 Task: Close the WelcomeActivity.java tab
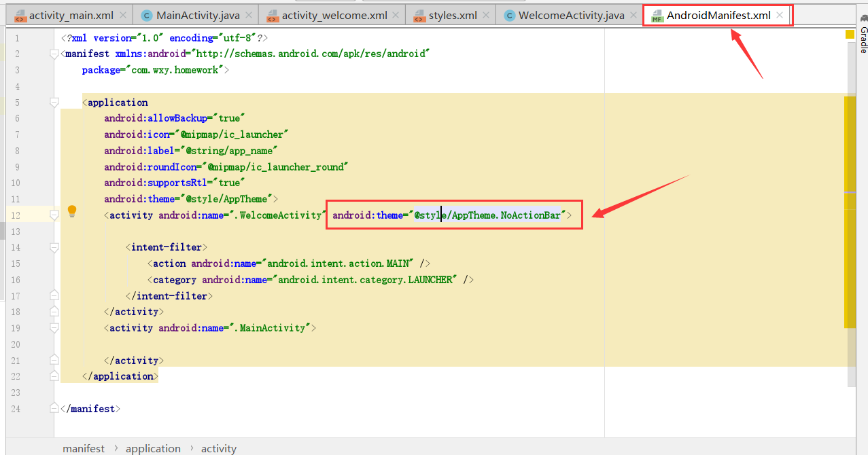click(x=633, y=15)
